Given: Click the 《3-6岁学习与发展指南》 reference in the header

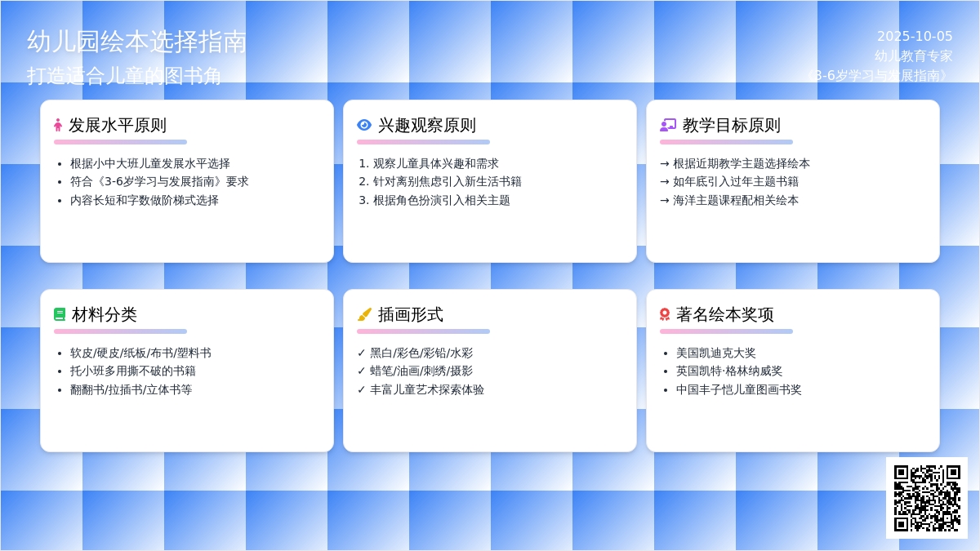Looking at the screenshot, I should coord(879,75).
